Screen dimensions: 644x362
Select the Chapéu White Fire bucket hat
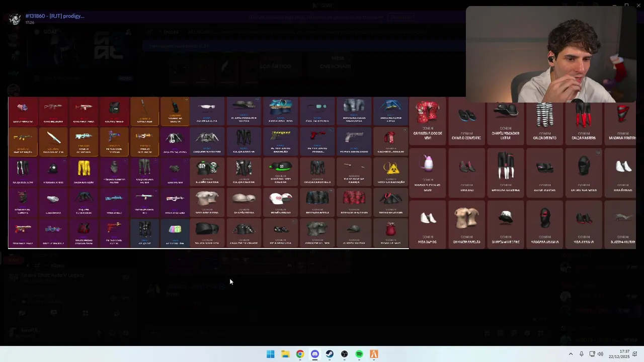(506, 224)
